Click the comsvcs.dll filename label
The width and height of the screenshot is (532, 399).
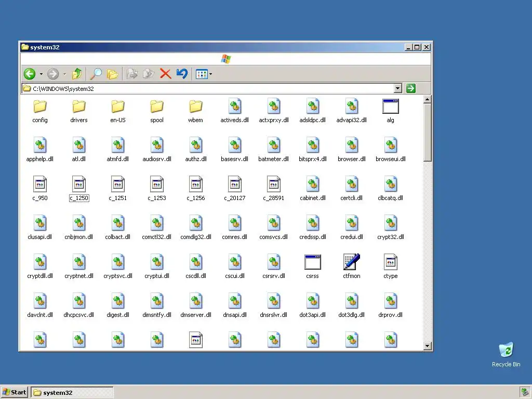coord(273,237)
